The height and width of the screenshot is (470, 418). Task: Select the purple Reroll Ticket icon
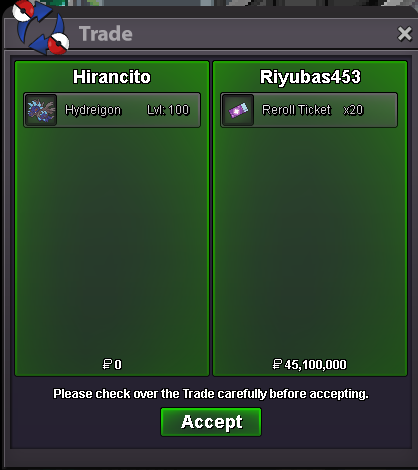pyautogui.click(x=238, y=110)
